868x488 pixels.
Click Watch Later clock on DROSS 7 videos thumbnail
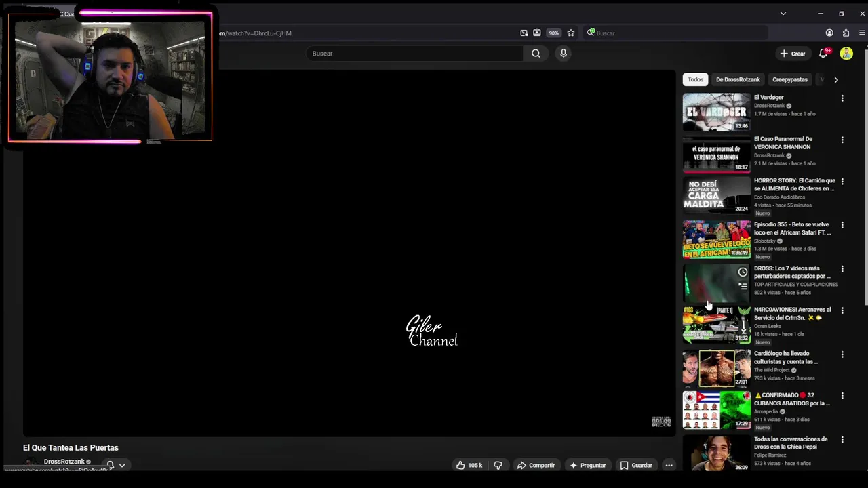point(743,272)
